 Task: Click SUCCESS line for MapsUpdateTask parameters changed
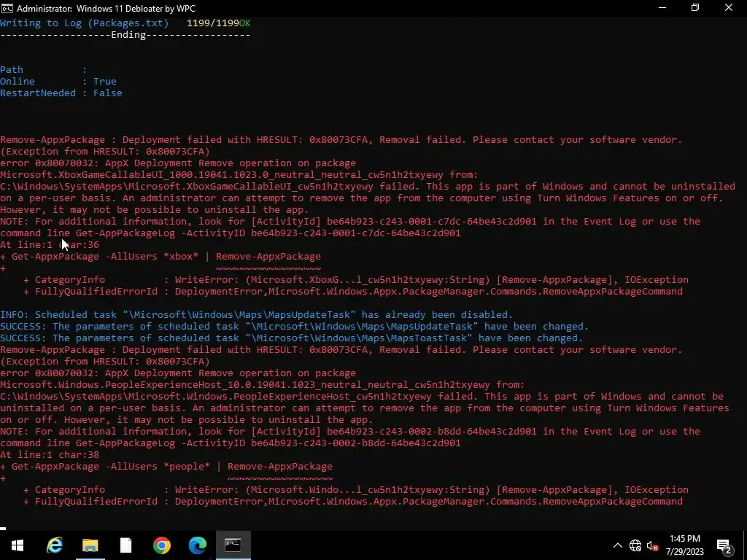coord(295,327)
